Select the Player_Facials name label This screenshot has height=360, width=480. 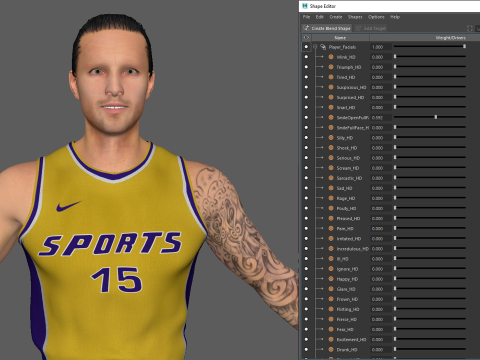[342, 47]
